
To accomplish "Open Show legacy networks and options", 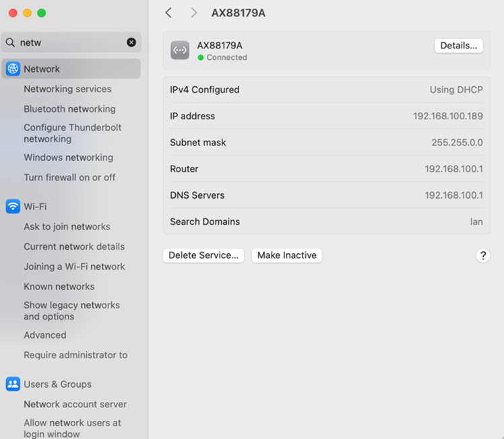I will coord(71,310).
